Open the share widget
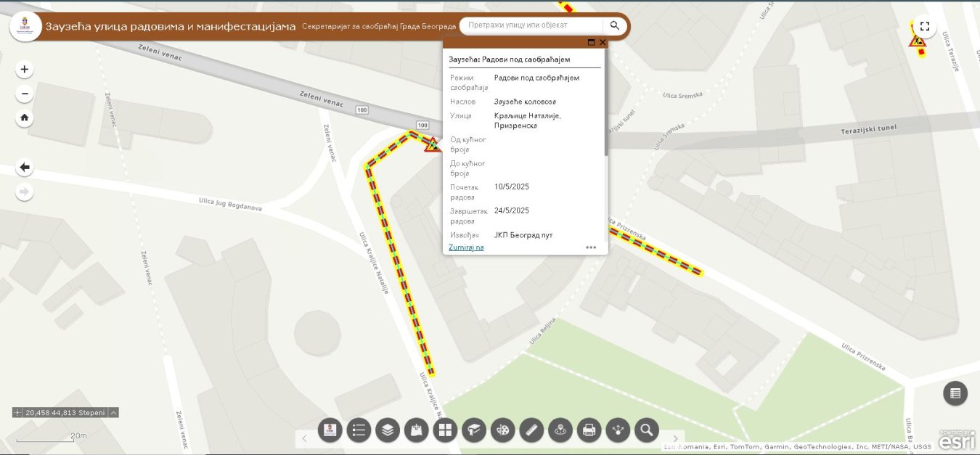This screenshot has height=455, width=980. (618, 430)
